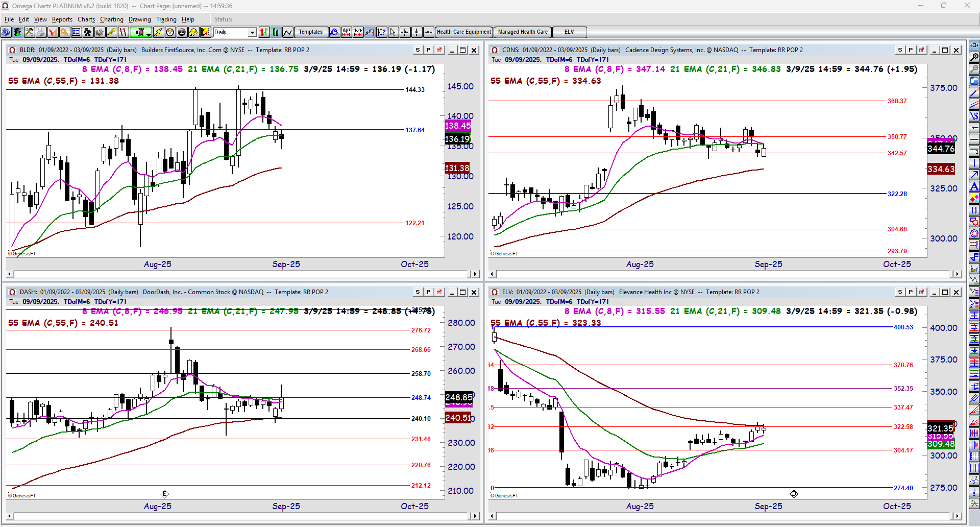This screenshot has height=527, width=980.
Task: Select the curly braces drawing tool
Action: tap(974, 210)
